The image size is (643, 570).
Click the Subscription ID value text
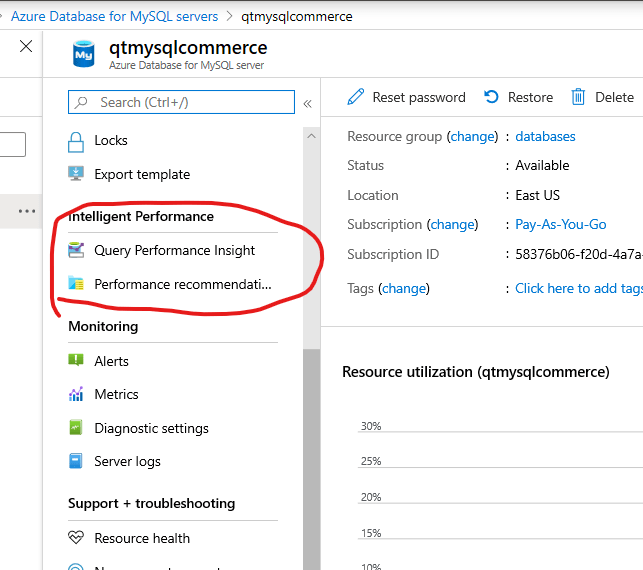tap(579, 254)
